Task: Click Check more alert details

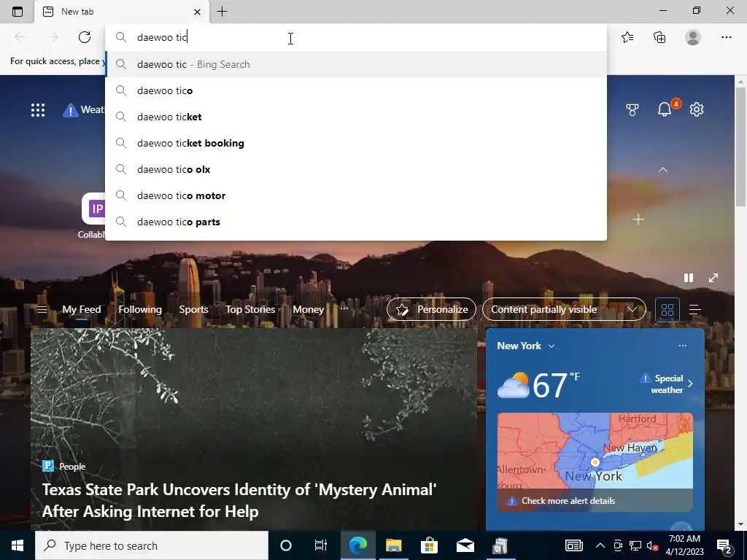Action: click(568, 501)
